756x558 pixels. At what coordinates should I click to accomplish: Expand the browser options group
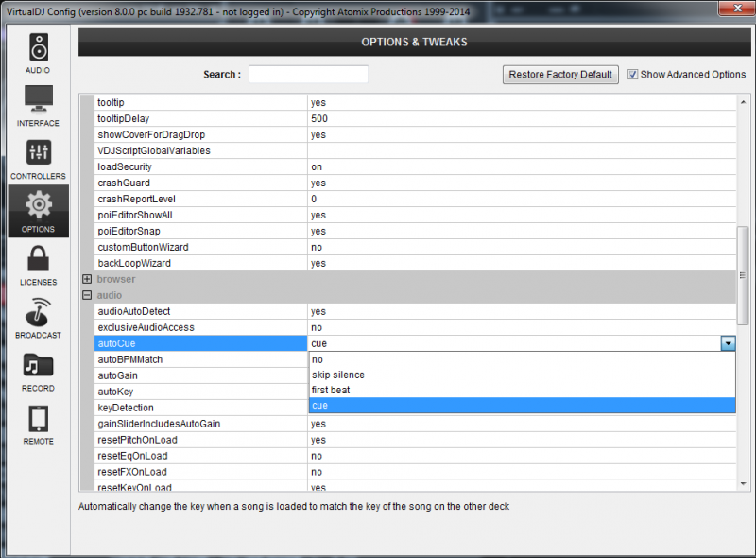[x=87, y=279]
